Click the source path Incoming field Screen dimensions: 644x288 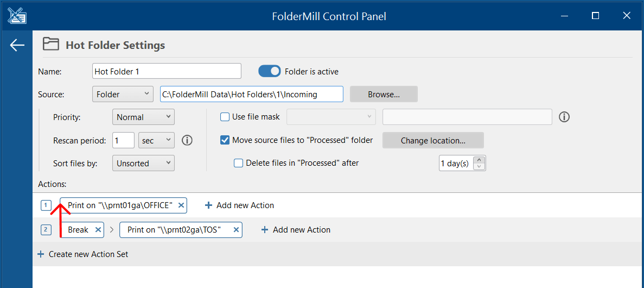click(x=252, y=94)
